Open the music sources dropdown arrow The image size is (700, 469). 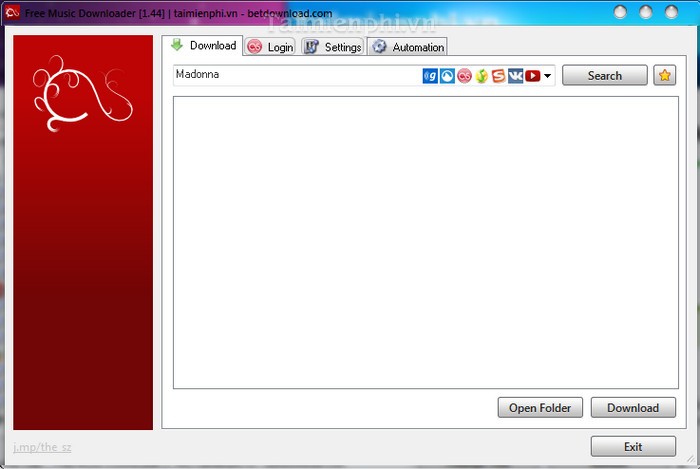(547, 76)
